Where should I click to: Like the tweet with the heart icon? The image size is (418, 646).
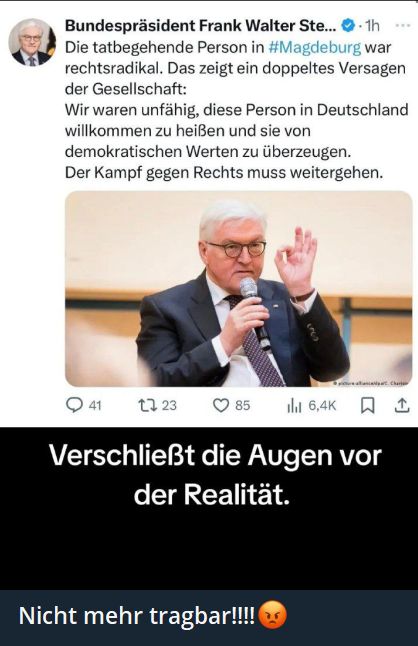tap(221, 405)
